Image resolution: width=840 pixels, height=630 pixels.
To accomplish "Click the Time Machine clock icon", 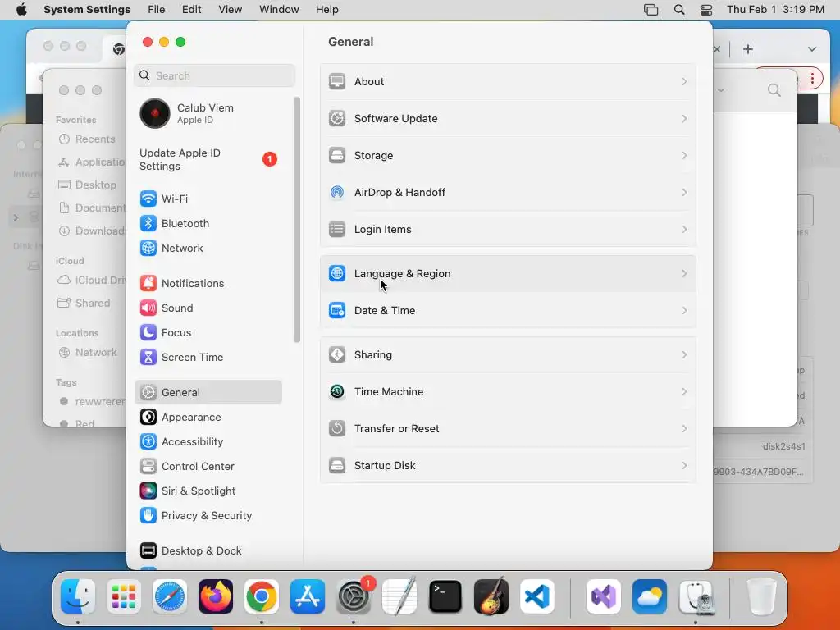I will (x=337, y=391).
